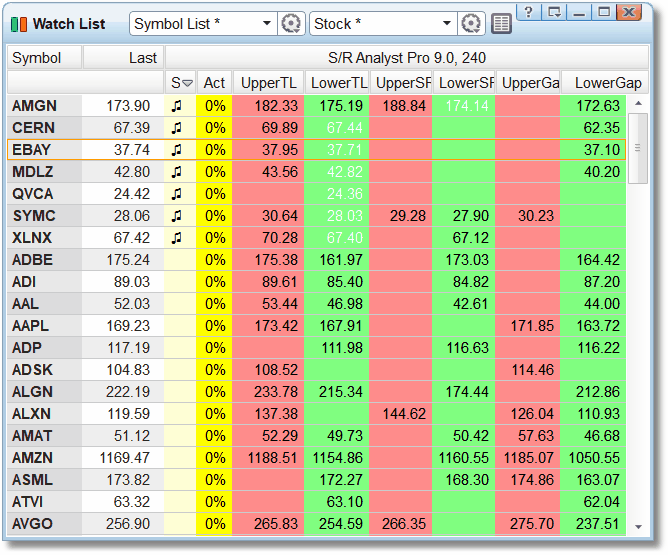Select the ATVI symbol cell
The width and height of the screenshot is (668, 555).
pos(44,502)
